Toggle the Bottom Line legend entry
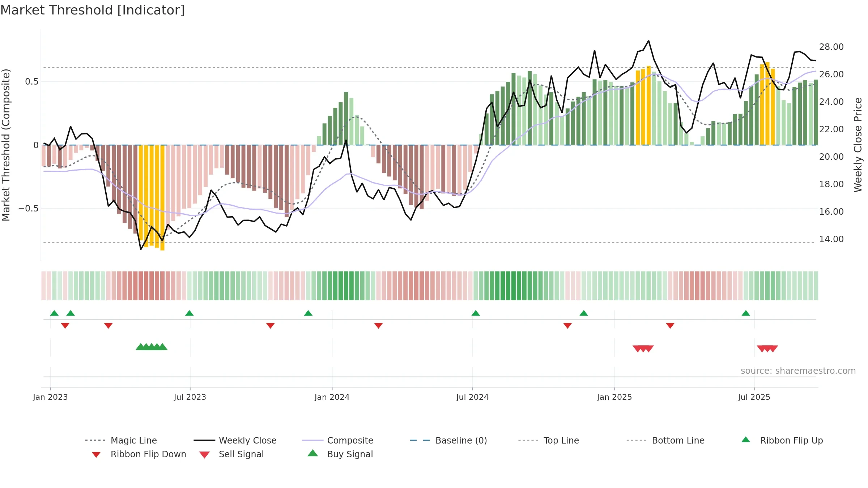This screenshot has height=488, width=868. pos(665,440)
